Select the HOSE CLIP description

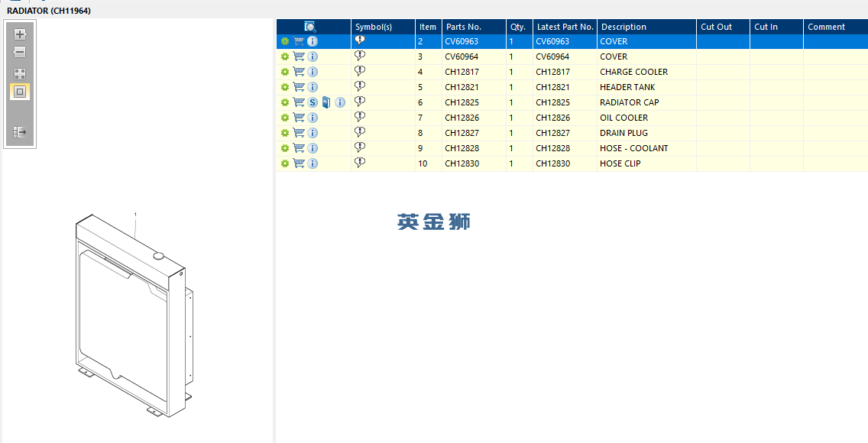[620, 163]
